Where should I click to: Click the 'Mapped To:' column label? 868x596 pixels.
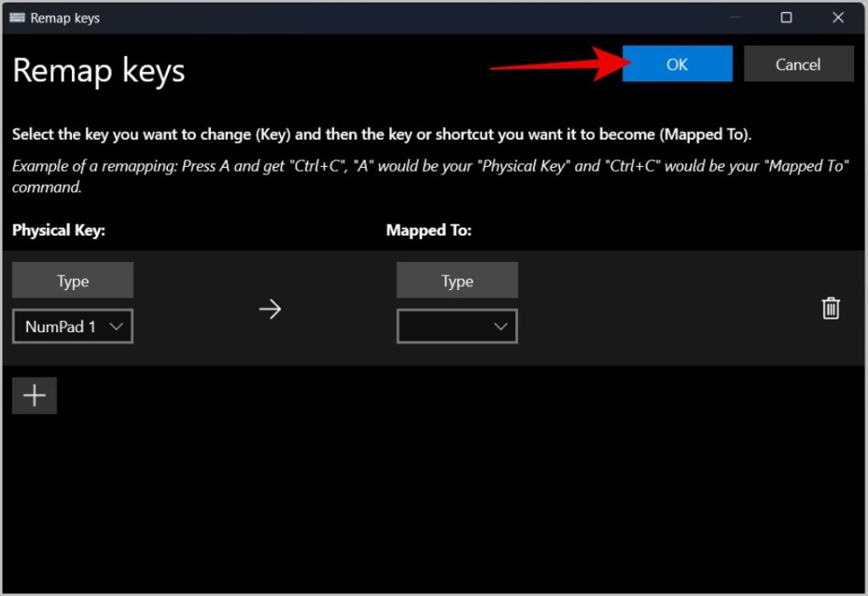point(428,230)
